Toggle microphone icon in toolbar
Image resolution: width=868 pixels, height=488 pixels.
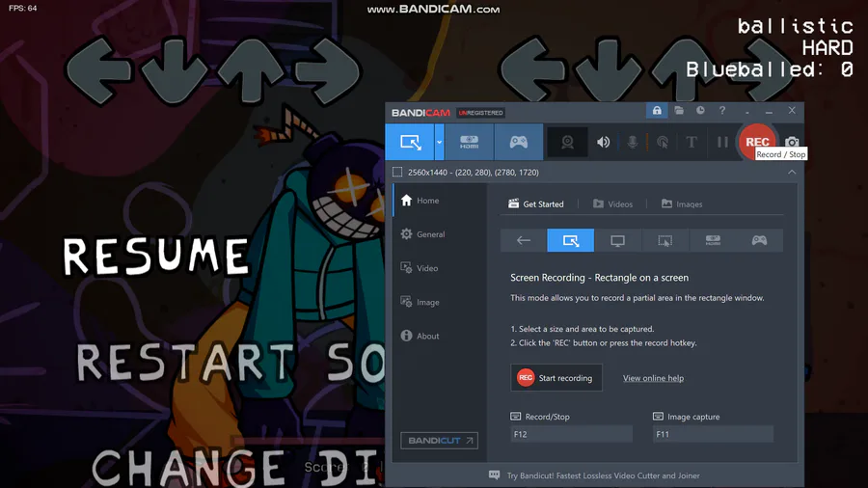point(632,142)
